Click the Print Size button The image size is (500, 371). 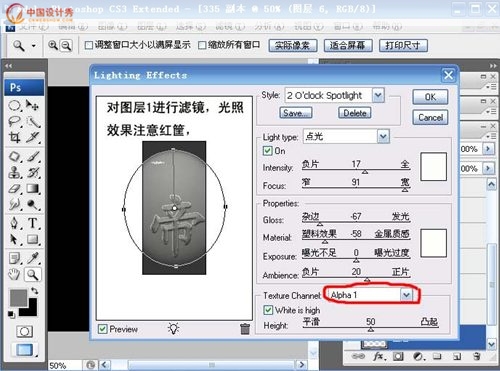(403, 45)
